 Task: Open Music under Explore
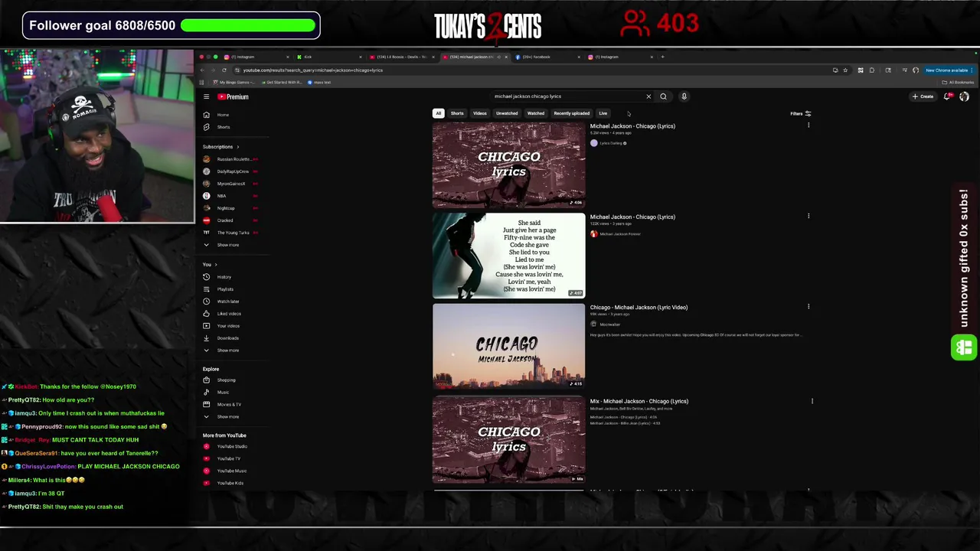pos(223,393)
